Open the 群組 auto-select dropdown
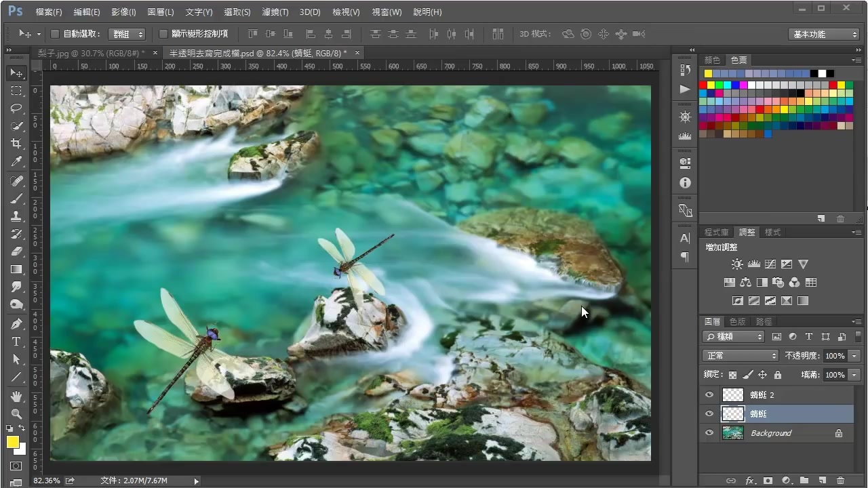The width and height of the screenshot is (868, 488). [x=127, y=34]
